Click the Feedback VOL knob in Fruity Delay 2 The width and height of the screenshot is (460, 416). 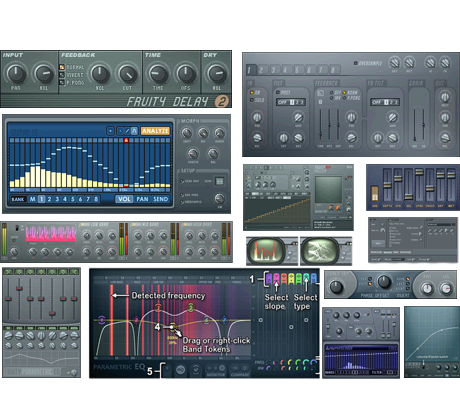(x=100, y=73)
